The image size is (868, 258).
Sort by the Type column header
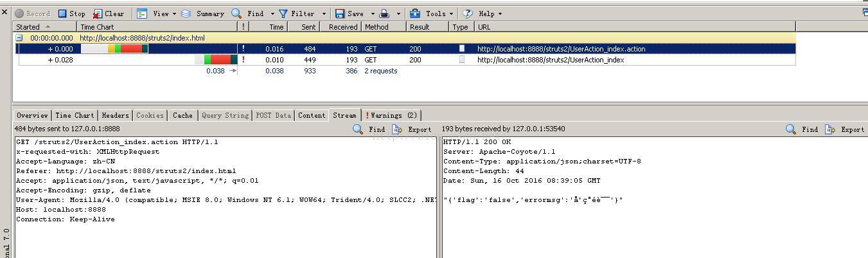coord(461,26)
